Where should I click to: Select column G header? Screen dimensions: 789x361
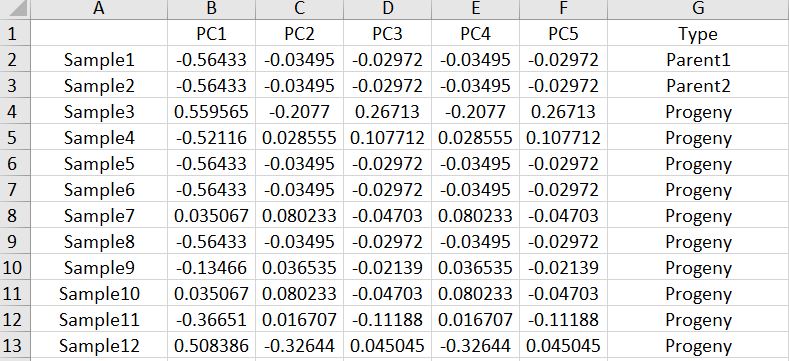tap(698, 9)
